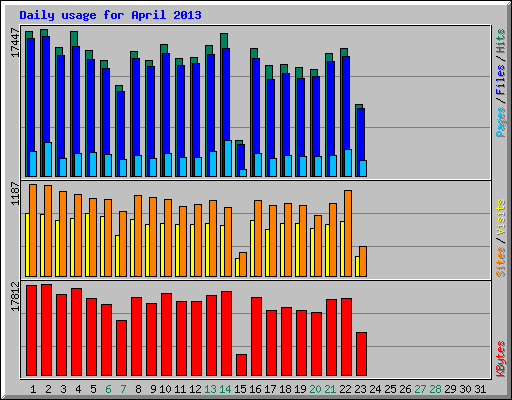This screenshot has height=400, width=512.
Task: Click the red KBytes bar for day 15
Action: 242,365
